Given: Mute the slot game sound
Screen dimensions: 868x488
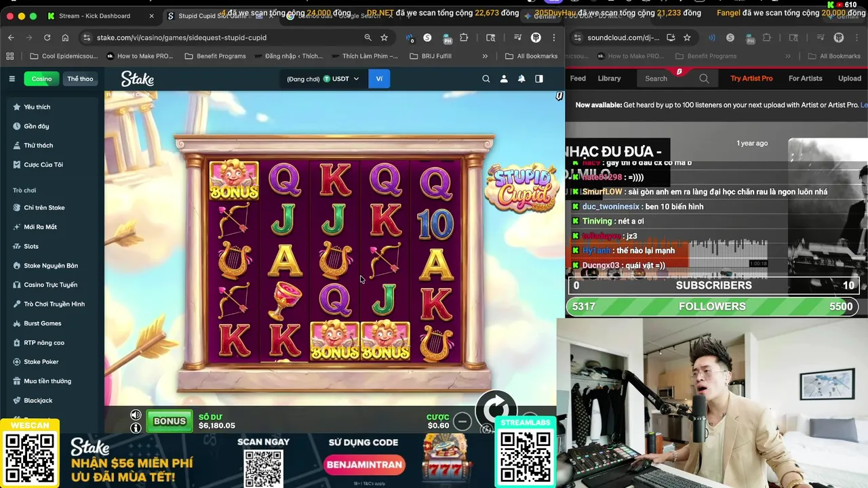Looking at the screenshot, I should pyautogui.click(x=136, y=415).
